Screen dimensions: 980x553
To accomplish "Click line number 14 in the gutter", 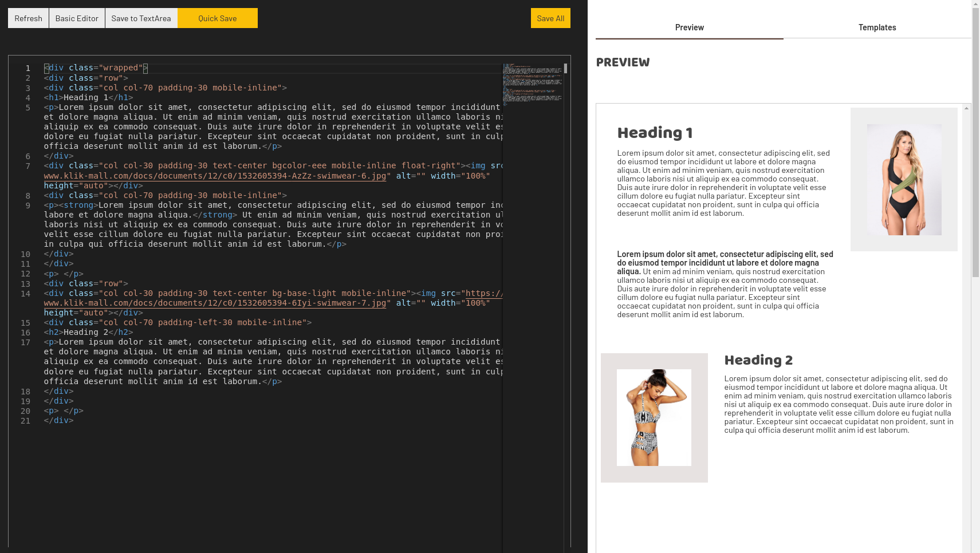I will [25, 294].
